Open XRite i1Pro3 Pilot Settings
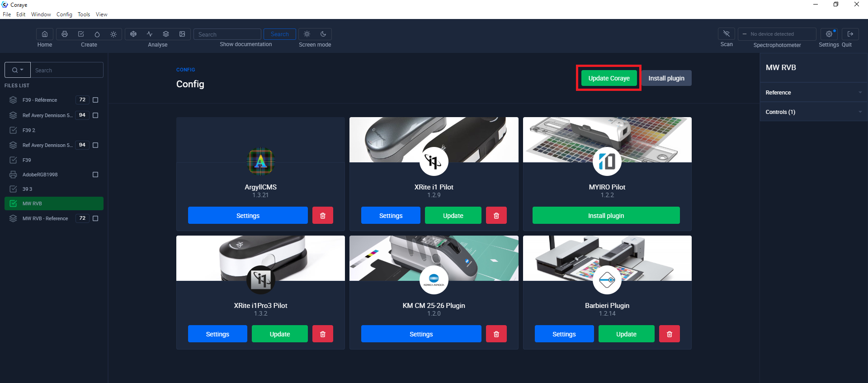This screenshot has height=383, width=868. click(x=217, y=334)
